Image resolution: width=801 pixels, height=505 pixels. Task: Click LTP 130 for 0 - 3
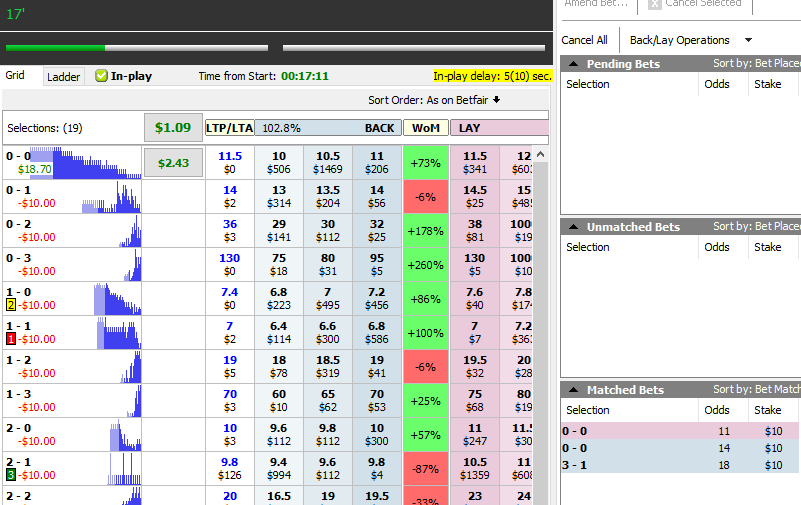(230, 264)
